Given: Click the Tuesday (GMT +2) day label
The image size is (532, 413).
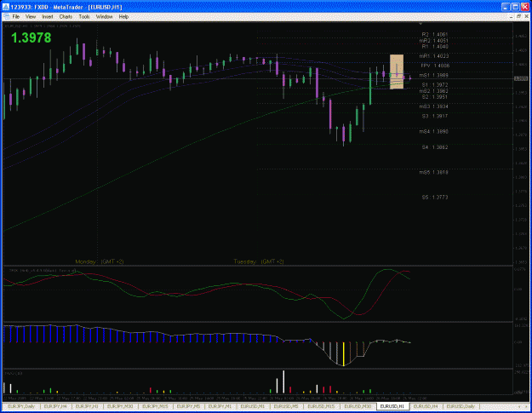Looking at the screenshot, I should (x=259, y=261).
